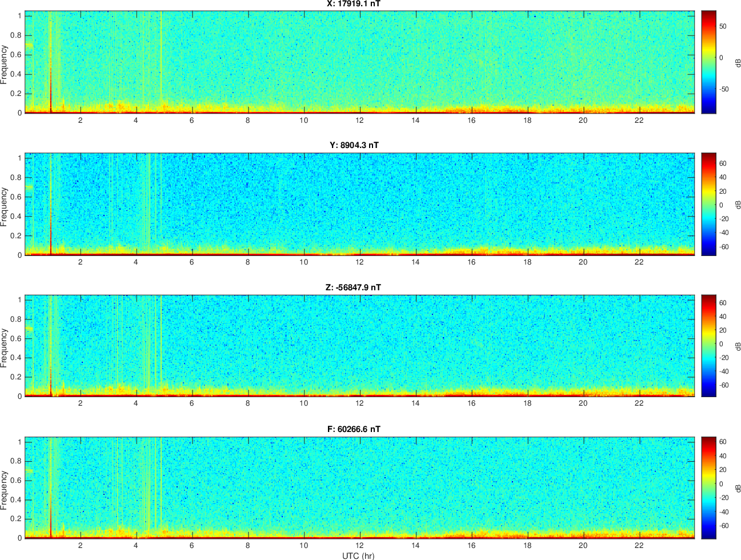Click the hour 6 tick under the X spectrogram
The width and height of the screenshot is (741, 560).
(192, 120)
